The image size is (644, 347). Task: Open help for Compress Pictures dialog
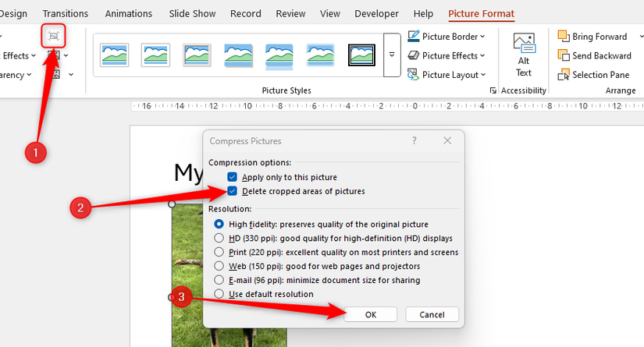click(415, 140)
